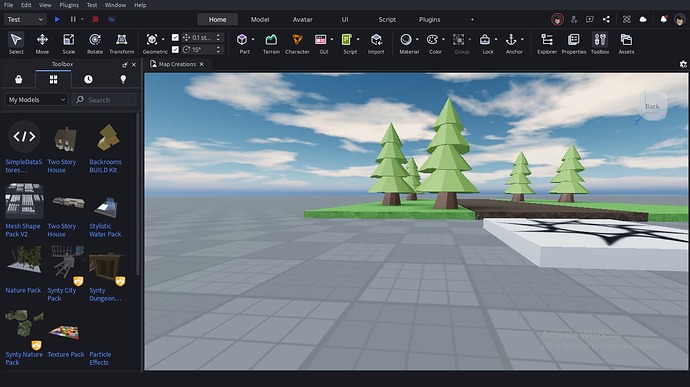Pause the running playtest
Image resolution: width=690 pixels, height=387 pixels.
click(x=73, y=19)
